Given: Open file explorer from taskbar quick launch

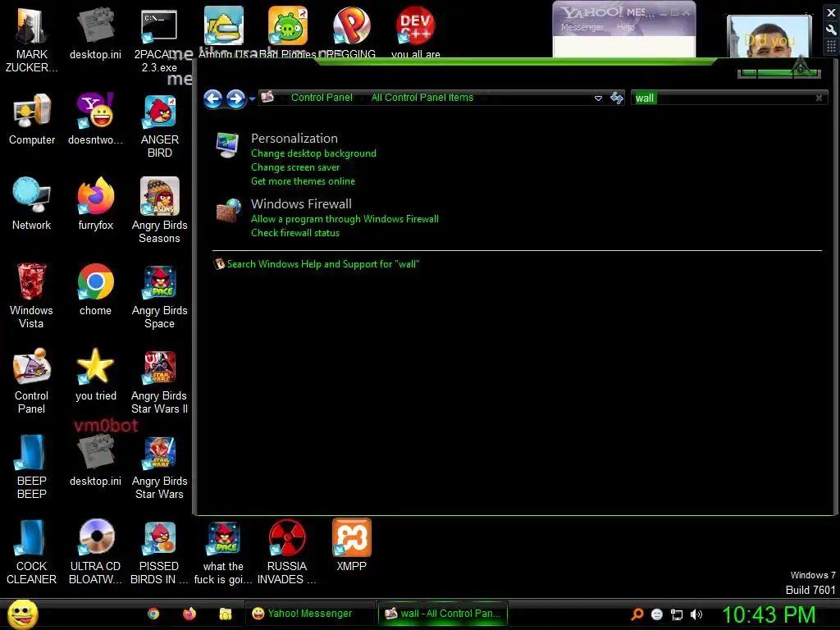Looking at the screenshot, I should [x=225, y=614].
